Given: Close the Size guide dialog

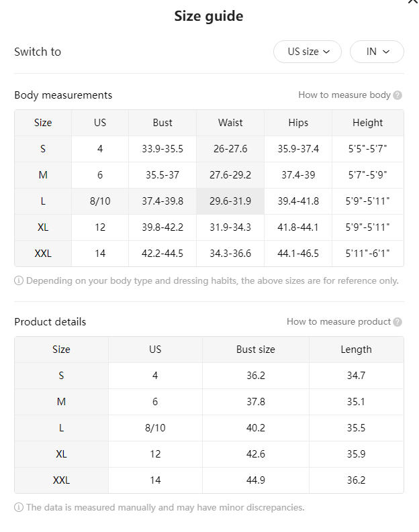Looking at the screenshot, I should click(413, 1).
